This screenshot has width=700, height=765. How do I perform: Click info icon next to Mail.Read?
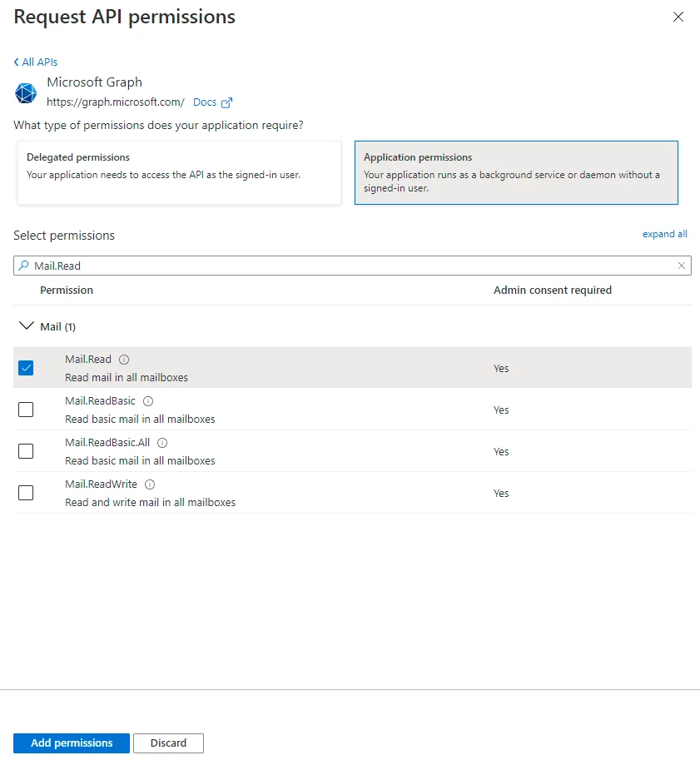[x=124, y=360]
